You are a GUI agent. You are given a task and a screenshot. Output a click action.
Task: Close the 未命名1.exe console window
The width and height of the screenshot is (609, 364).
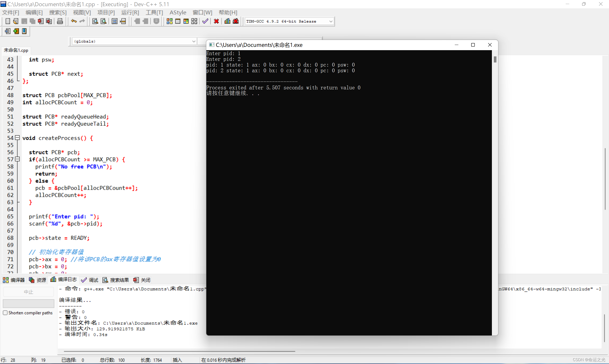[x=490, y=45]
